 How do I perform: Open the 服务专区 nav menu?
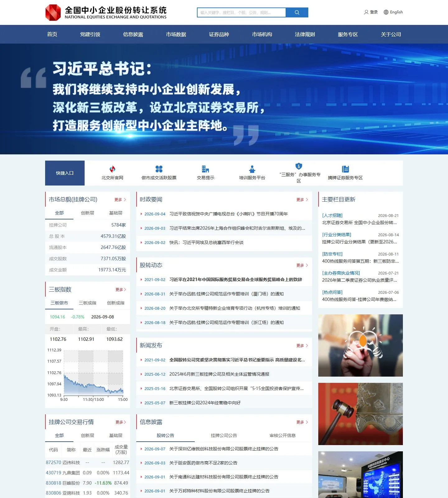(x=348, y=34)
